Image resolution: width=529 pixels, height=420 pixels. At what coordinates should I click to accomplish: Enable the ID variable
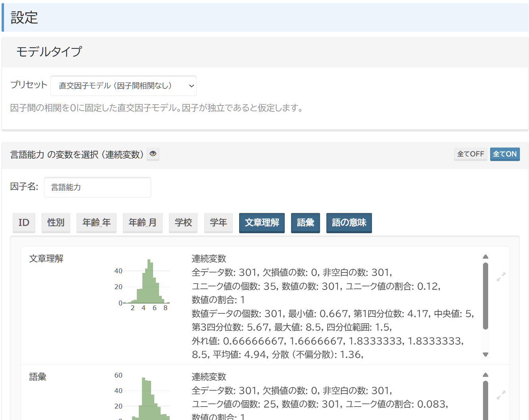click(x=24, y=223)
